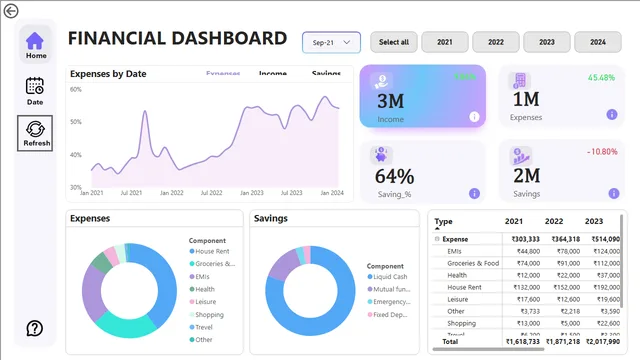Go to Home in the sidebar
The width and height of the screenshot is (640, 360).
(36, 45)
